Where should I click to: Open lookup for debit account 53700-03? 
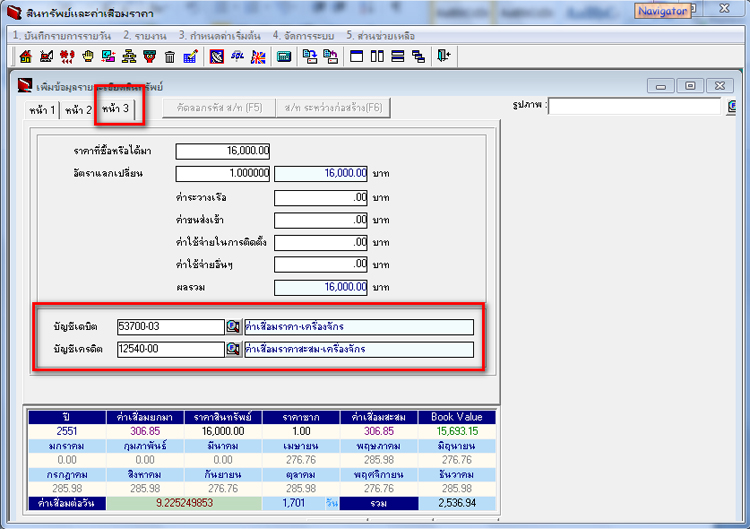click(233, 326)
